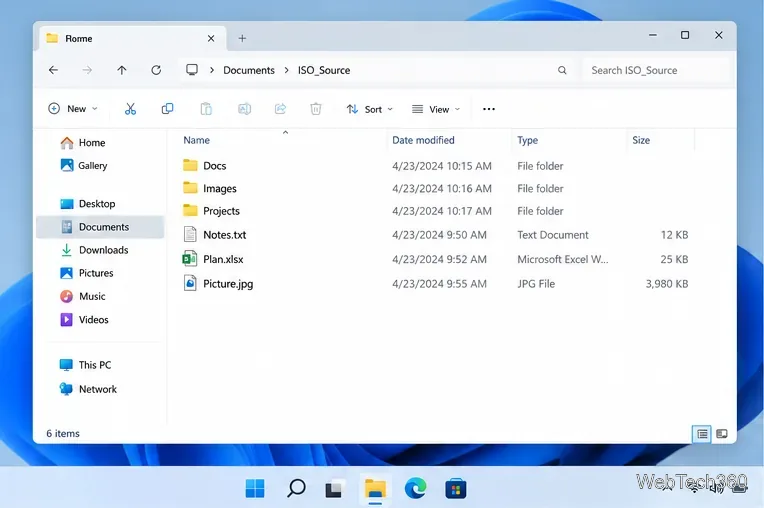Select the Projects folder name

click(x=221, y=211)
